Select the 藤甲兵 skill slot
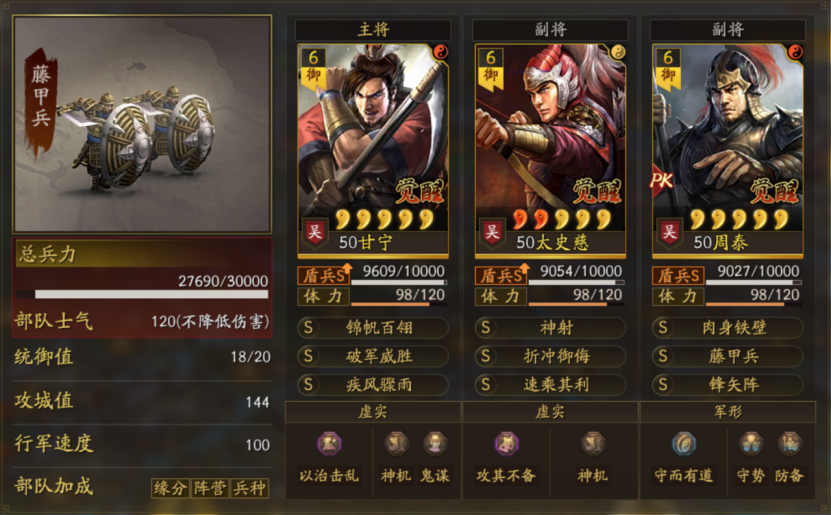Image resolution: width=831 pixels, height=515 pixels. point(728,356)
